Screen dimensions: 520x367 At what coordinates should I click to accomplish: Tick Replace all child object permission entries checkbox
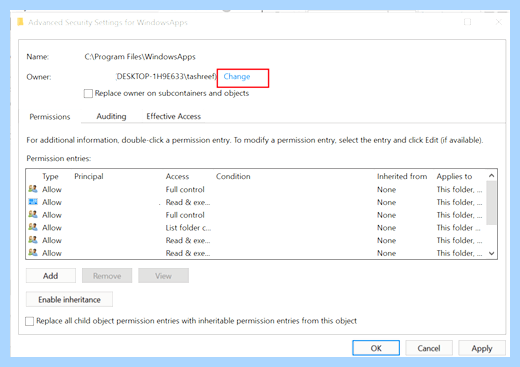[x=29, y=321]
